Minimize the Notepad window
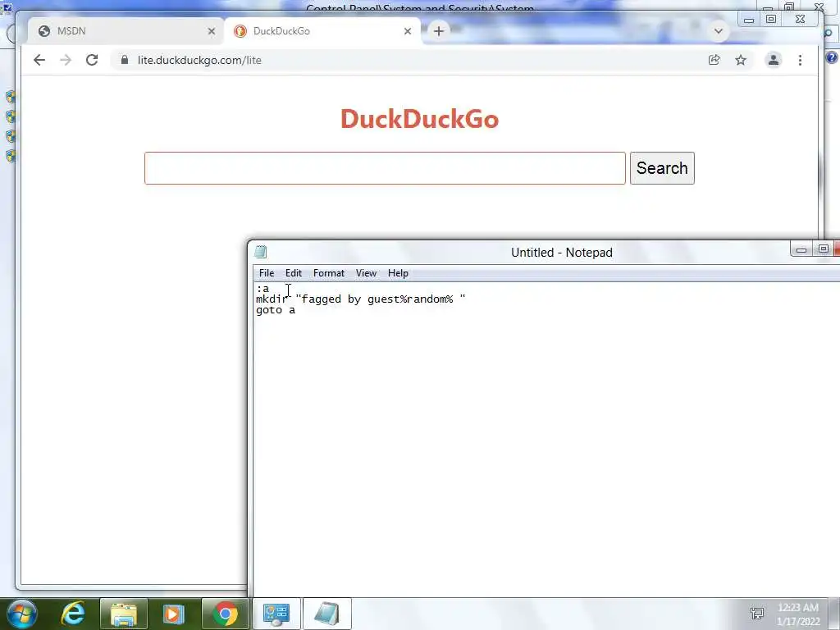The width and height of the screenshot is (840, 630). pyautogui.click(x=801, y=249)
